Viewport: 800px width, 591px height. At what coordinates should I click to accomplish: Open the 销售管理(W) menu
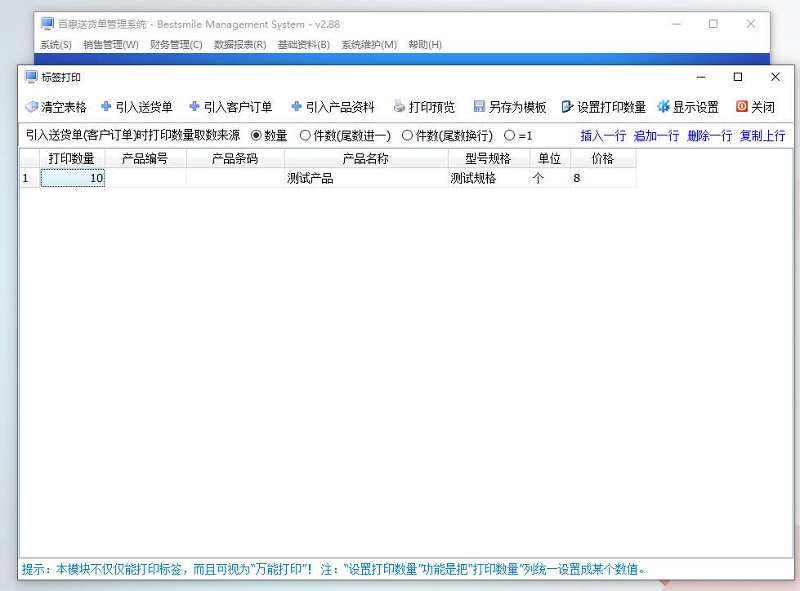point(110,45)
